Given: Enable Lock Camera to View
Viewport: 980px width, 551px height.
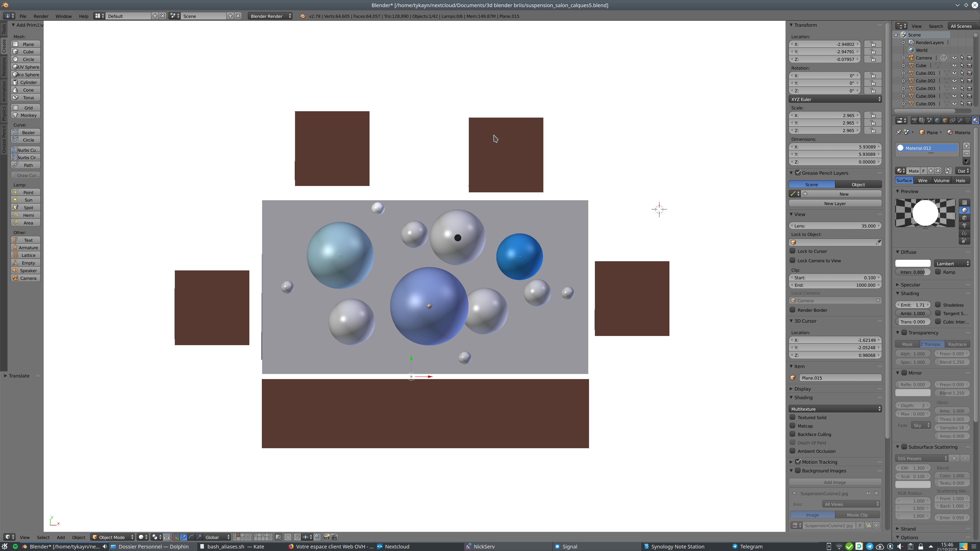Looking at the screenshot, I should click(792, 260).
